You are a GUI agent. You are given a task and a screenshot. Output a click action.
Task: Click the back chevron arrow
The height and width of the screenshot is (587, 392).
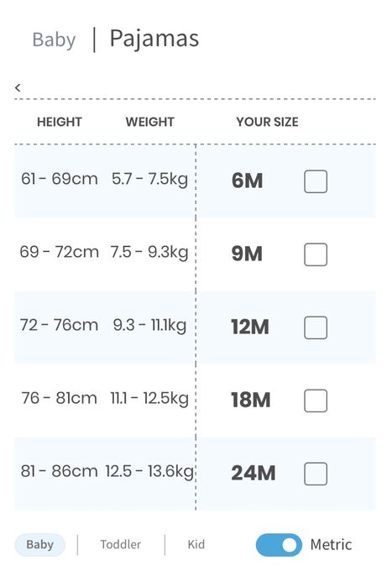(x=18, y=87)
